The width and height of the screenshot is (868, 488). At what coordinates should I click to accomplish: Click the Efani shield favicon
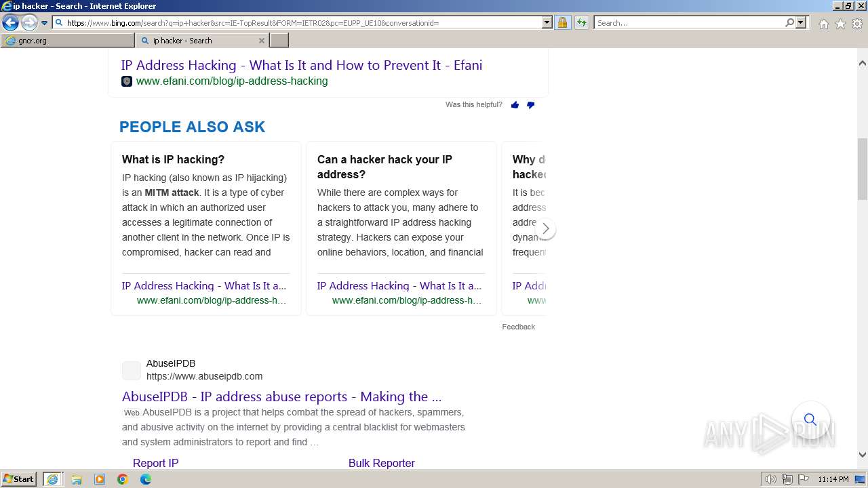click(x=127, y=81)
